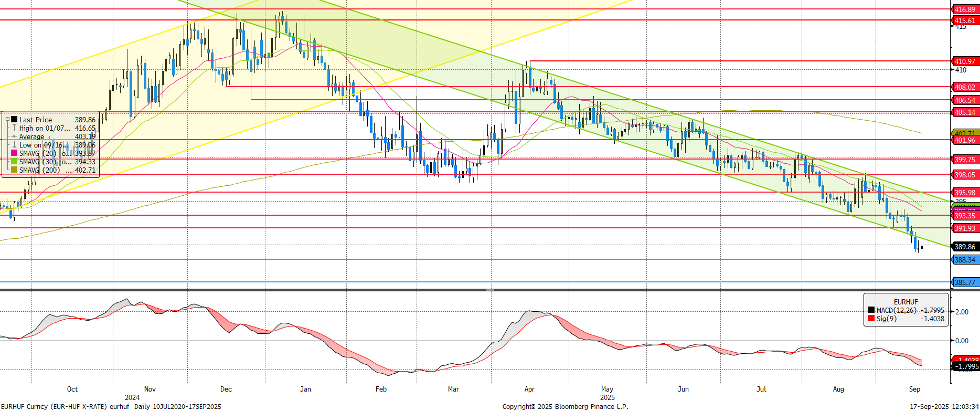Click the EURHUF Curncy ticker description text
Screen dimensions: 980x411
tap(65, 406)
